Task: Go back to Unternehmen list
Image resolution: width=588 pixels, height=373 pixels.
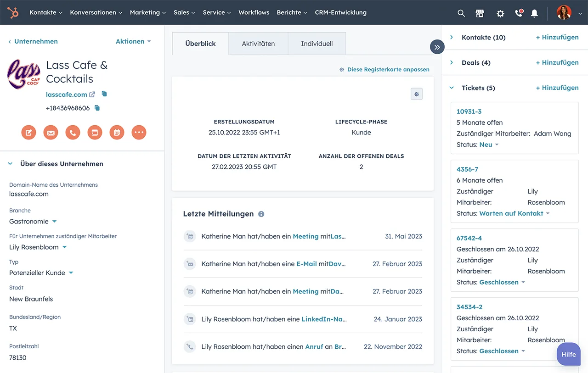Action: [x=33, y=41]
